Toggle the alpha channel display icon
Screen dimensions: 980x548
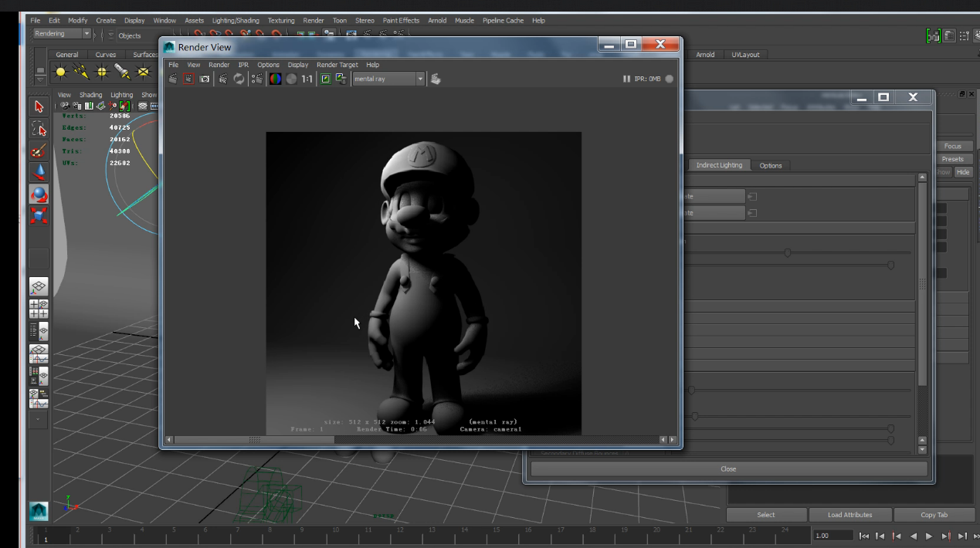[x=291, y=79]
